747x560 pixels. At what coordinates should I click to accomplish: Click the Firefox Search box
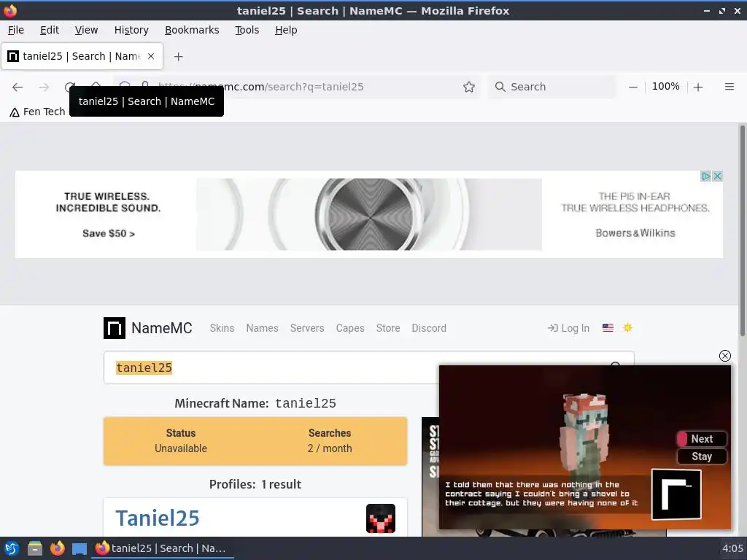pos(551,87)
